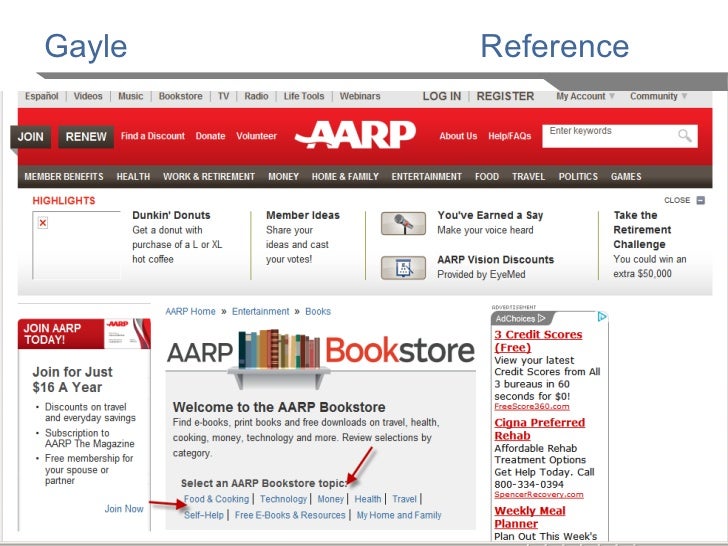Click the Help/FAQs link
Screen dimensions: 728x546
click(509, 136)
